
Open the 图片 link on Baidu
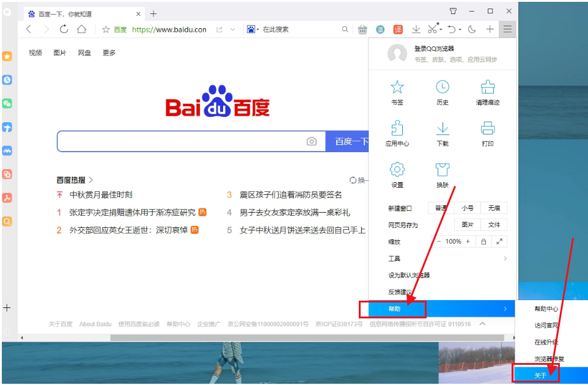pyautogui.click(x=60, y=53)
